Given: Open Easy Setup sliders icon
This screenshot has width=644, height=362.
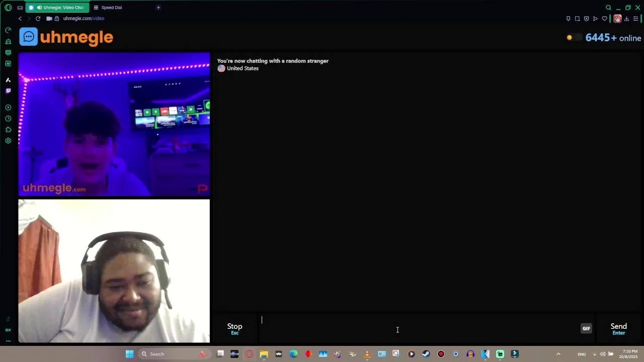Looking at the screenshot, I should pyautogui.click(x=635, y=19).
